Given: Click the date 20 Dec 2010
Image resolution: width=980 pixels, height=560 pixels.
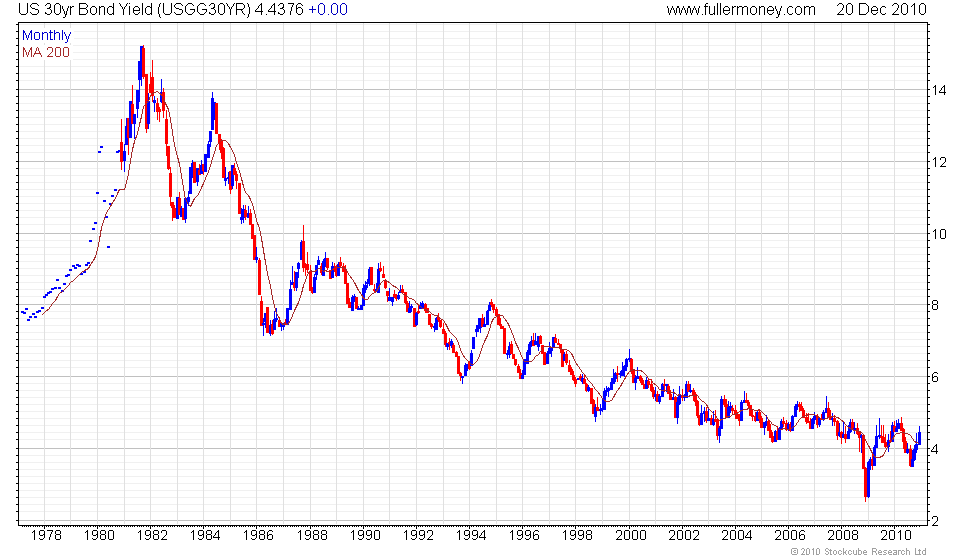Looking at the screenshot, I should (x=881, y=10).
